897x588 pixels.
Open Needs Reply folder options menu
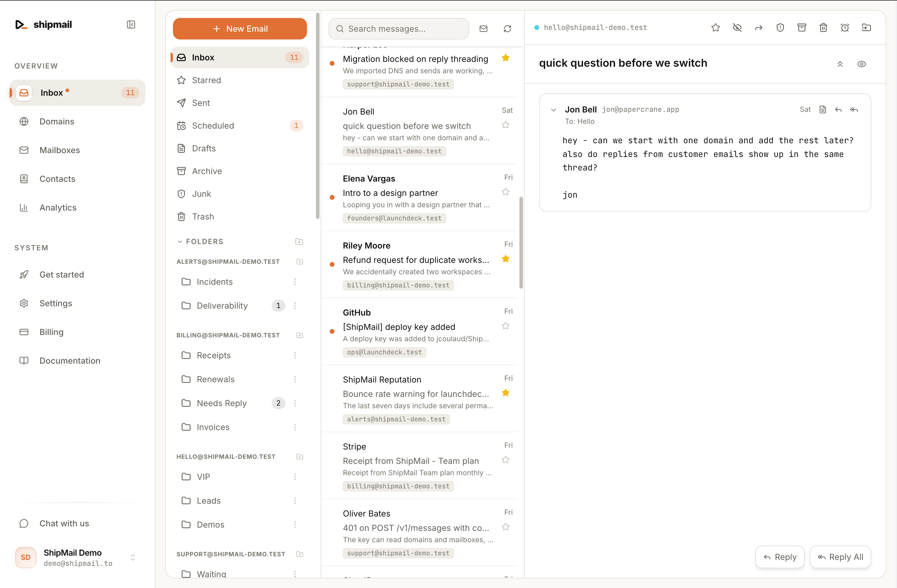tap(295, 403)
